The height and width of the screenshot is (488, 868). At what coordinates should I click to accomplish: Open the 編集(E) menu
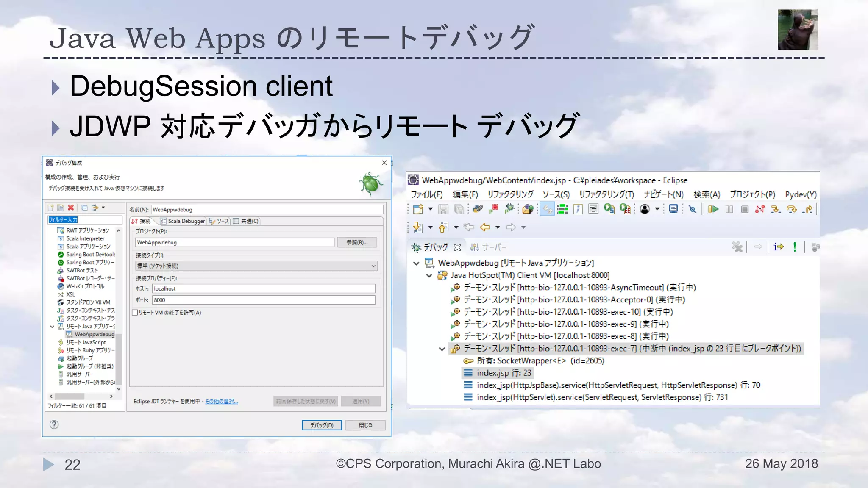click(x=465, y=194)
